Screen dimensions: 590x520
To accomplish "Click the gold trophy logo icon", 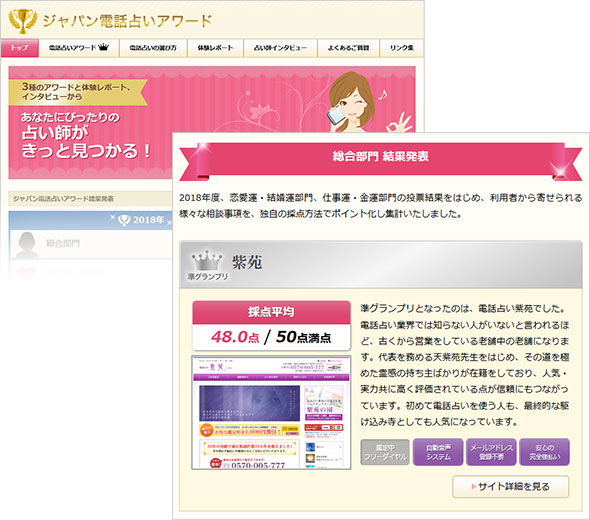I will pos(22,20).
